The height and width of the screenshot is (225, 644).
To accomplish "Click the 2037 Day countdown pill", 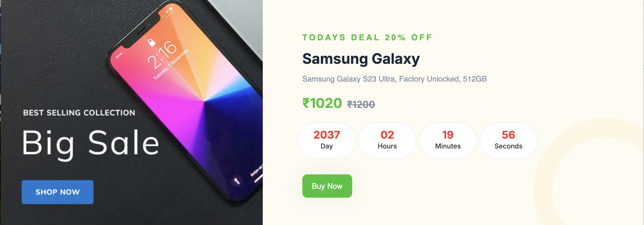I will (x=327, y=140).
